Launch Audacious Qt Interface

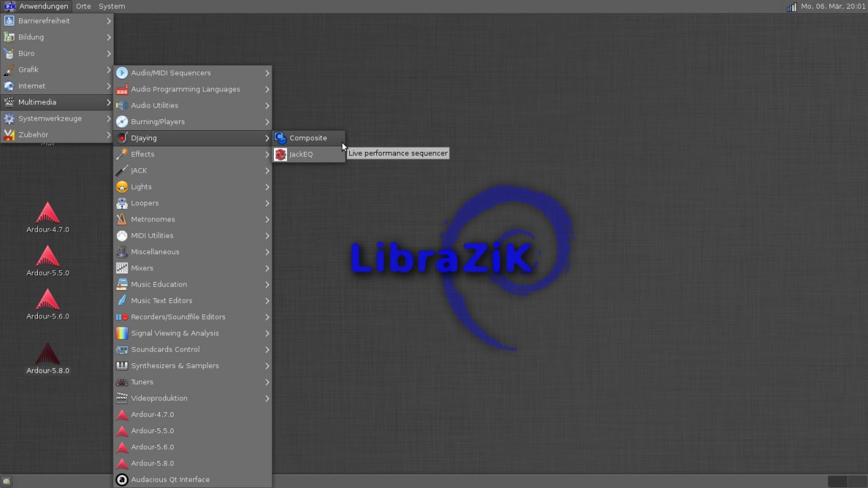point(193,479)
